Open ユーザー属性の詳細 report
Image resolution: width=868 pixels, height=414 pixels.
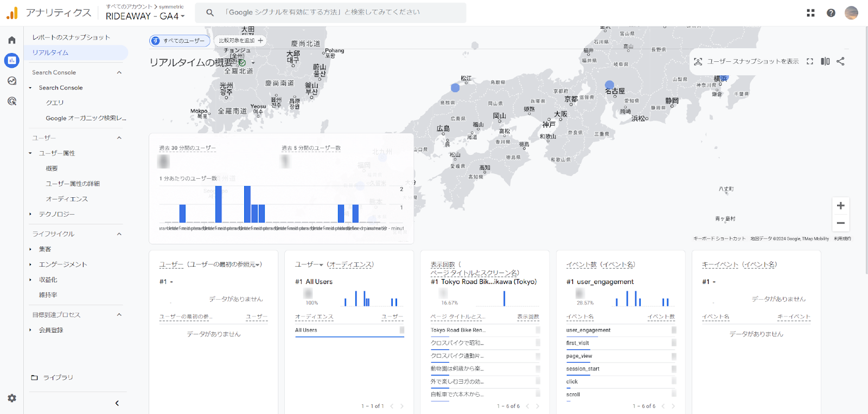pos(73,184)
